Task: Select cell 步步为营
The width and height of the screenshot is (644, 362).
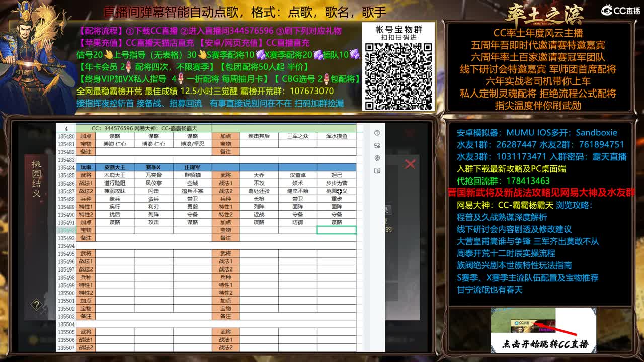Action: [x=337, y=183]
